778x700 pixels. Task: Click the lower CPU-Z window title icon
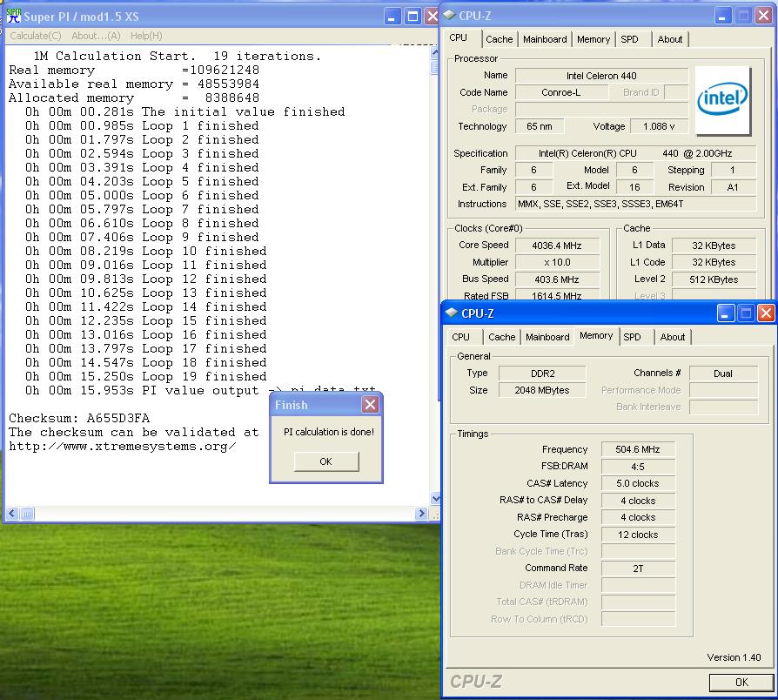(x=452, y=313)
